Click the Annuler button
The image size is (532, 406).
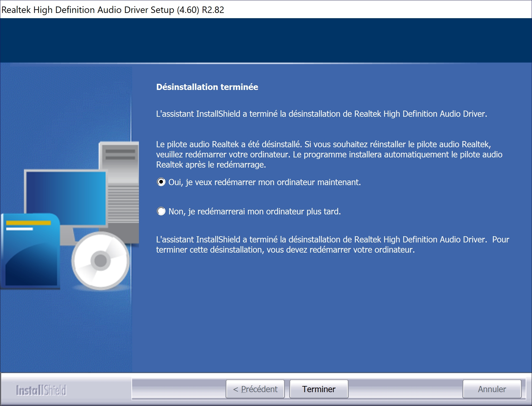(x=492, y=389)
